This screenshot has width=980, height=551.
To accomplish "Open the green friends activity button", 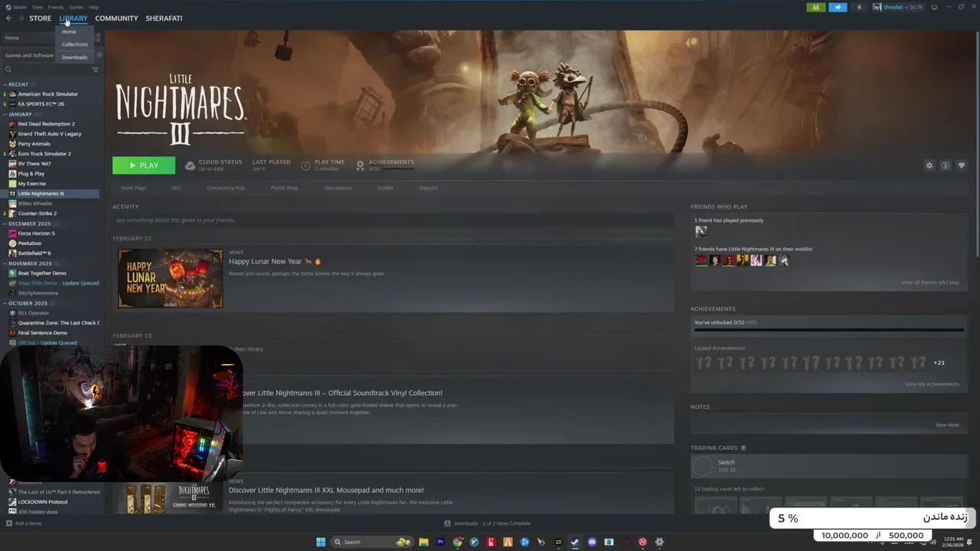I will pyautogui.click(x=815, y=8).
